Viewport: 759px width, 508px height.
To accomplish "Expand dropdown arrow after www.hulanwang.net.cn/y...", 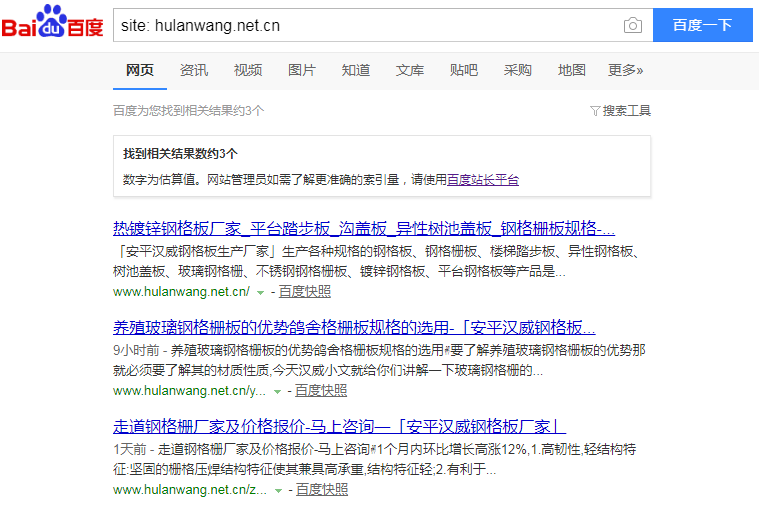I will click(x=277, y=392).
